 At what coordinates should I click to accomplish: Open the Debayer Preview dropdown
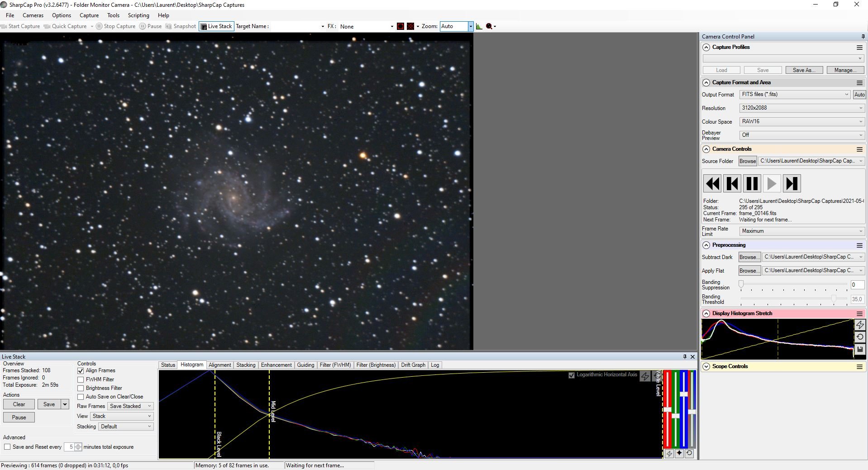(802, 135)
